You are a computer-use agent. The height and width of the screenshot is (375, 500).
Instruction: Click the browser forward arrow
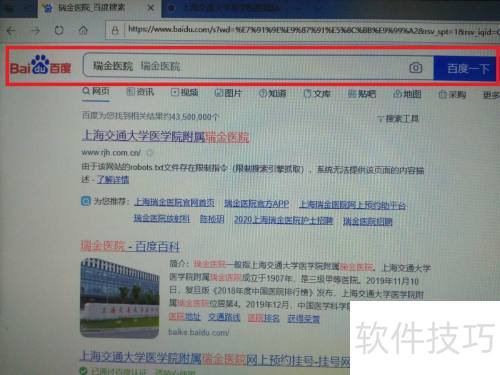pyautogui.click(x=35, y=31)
